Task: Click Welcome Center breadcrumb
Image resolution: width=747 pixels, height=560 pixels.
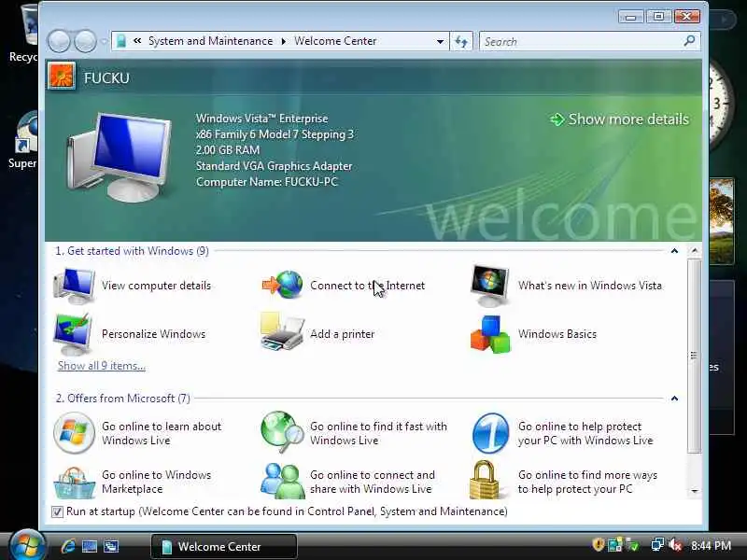Action: (335, 41)
